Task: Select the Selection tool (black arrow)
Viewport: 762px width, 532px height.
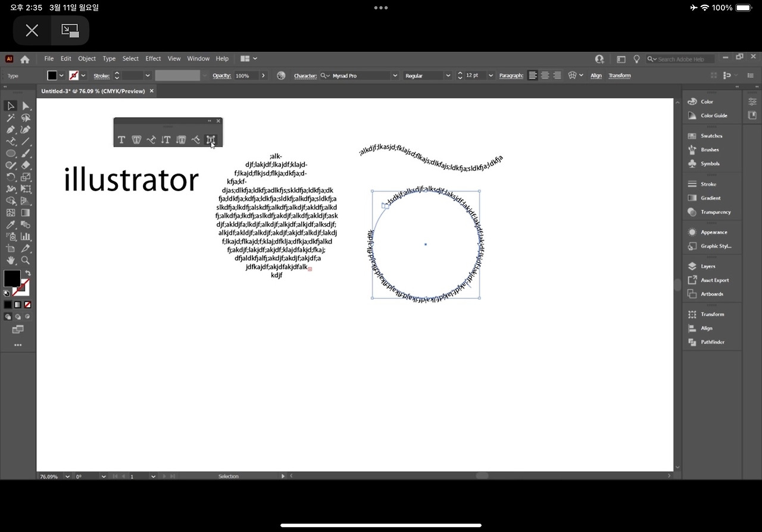Action: coord(11,106)
